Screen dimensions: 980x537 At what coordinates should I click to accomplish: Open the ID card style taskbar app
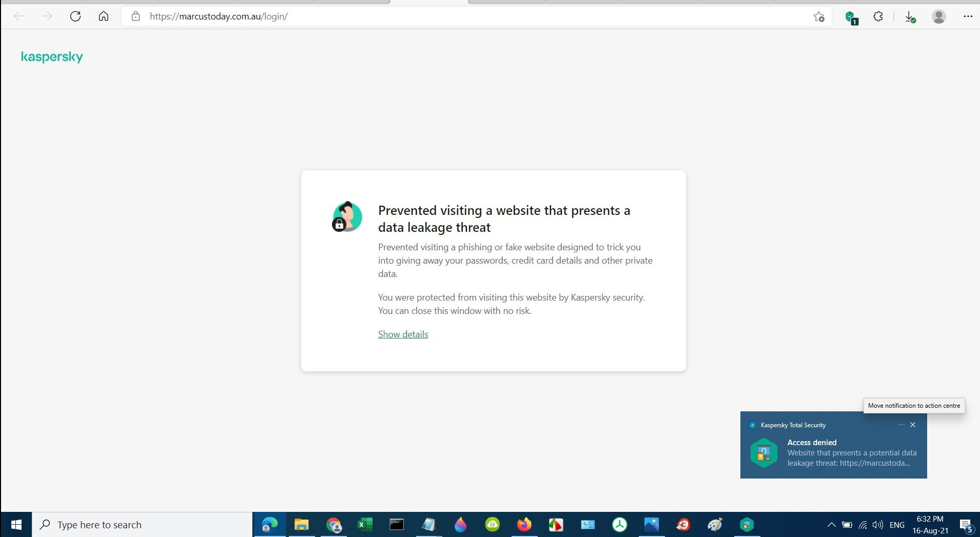(588, 525)
